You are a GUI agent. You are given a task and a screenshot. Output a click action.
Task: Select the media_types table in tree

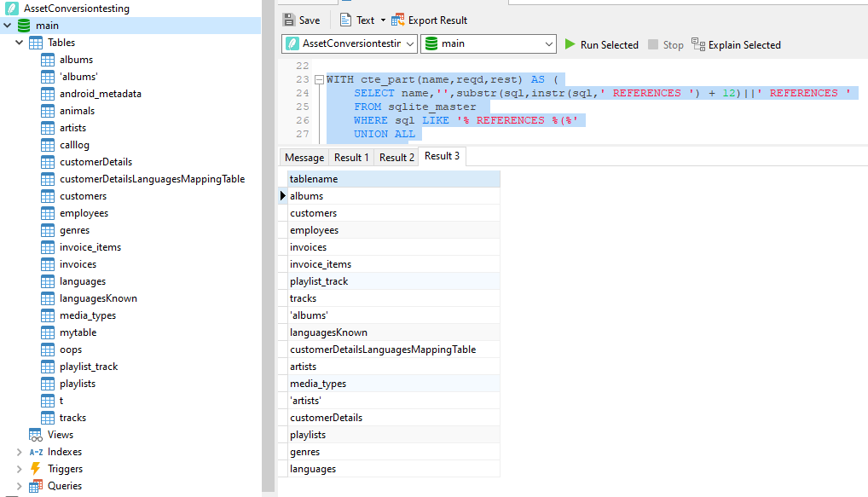[88, 315]
